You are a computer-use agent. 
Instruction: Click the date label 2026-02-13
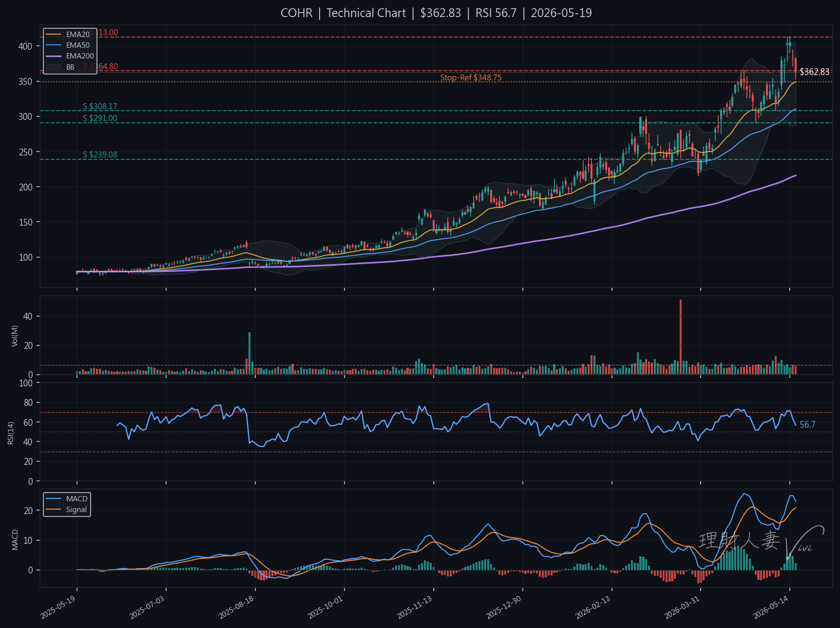point(593,607)
